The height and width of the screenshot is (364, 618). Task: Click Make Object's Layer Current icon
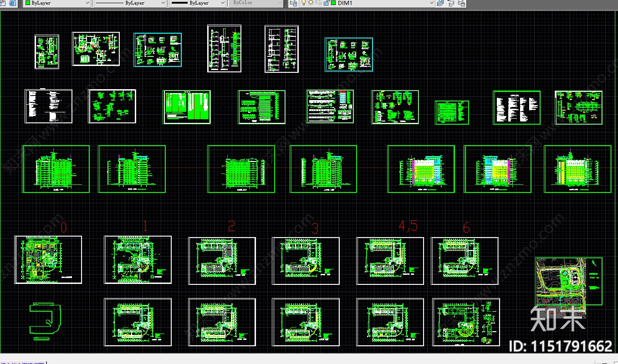click(441, 3)
